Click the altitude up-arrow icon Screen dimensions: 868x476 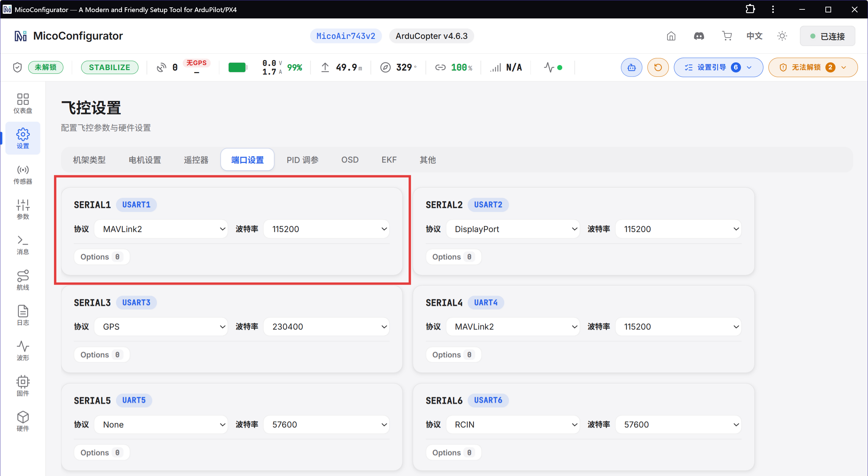click(325, 67)
